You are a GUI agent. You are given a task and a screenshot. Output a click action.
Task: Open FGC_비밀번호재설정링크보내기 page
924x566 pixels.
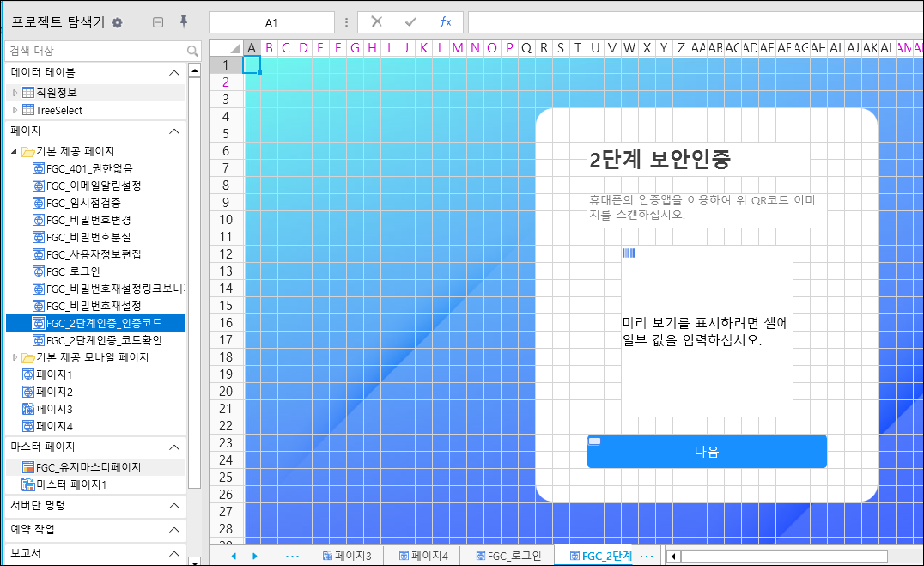(x=115, y=289)
